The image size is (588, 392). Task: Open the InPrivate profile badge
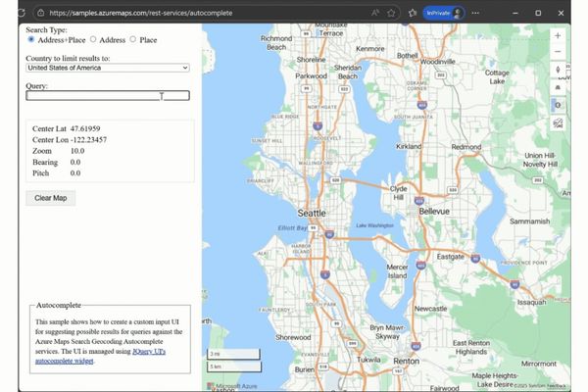(x=444, y=13)
